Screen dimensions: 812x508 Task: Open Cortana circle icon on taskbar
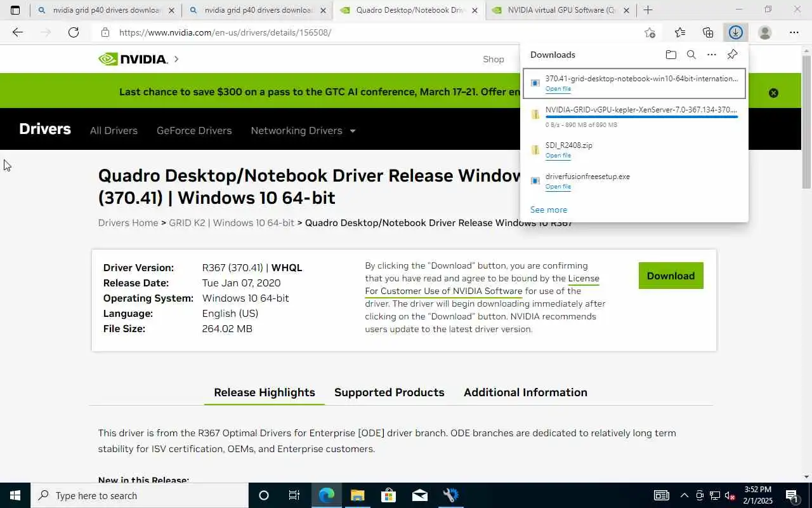tap(264, 495)
